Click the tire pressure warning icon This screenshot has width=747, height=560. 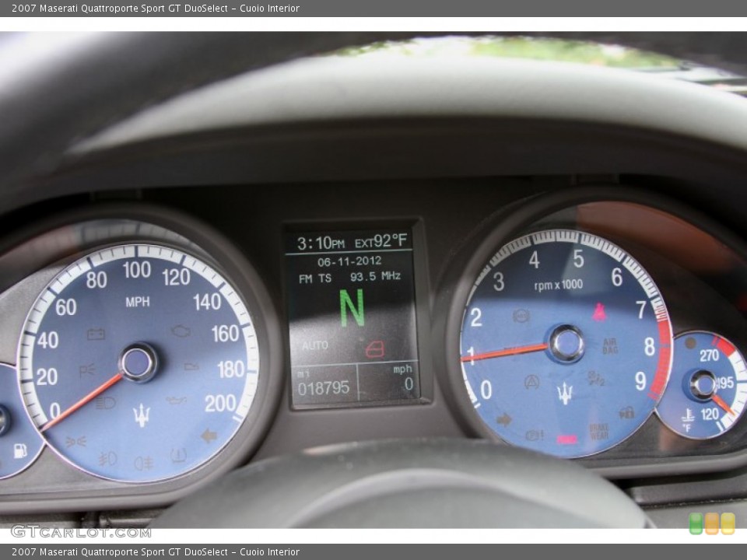pyautogui.click(x=179, y=455)
